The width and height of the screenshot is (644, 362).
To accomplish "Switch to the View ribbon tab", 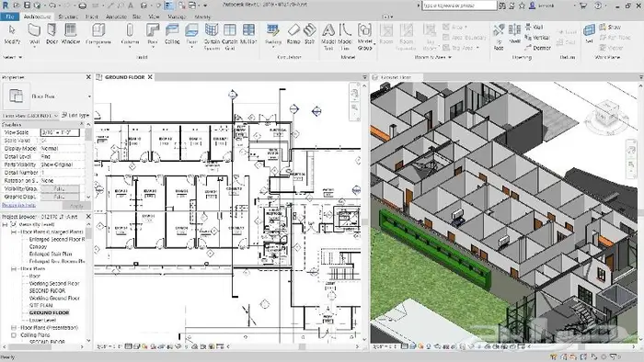I will [x=154, y=17].
